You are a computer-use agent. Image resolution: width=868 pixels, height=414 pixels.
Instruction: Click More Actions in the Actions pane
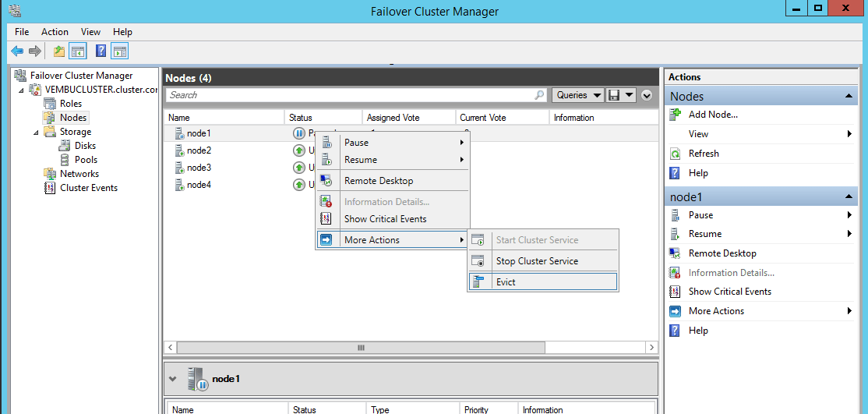716,311
